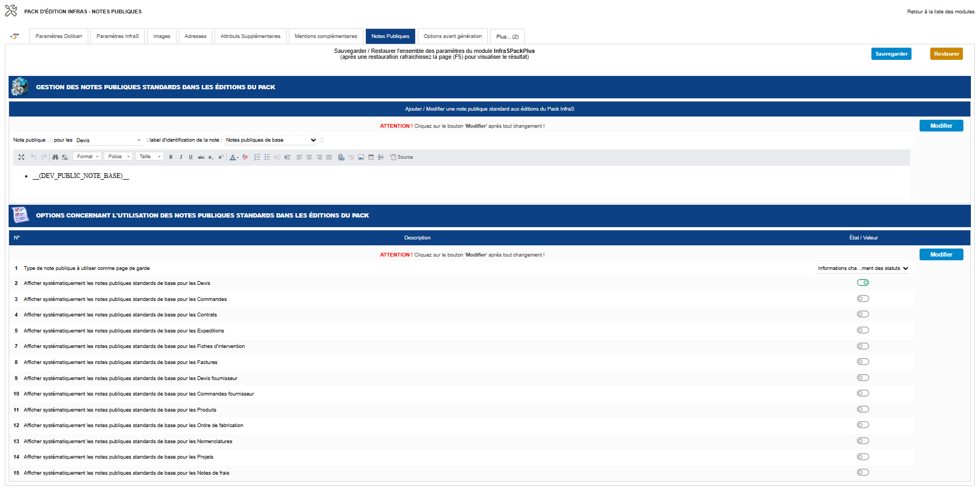Image resolution: width=980 pixels, height=488 pixels.
Task: Click the Dolibarr logo icon before tabs
Action: [15, 36]
